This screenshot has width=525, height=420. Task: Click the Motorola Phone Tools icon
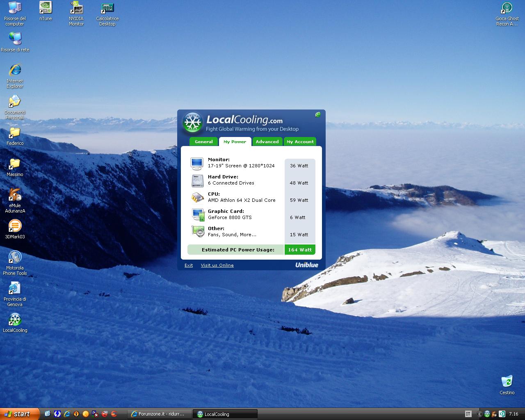(x=15, y=263)
